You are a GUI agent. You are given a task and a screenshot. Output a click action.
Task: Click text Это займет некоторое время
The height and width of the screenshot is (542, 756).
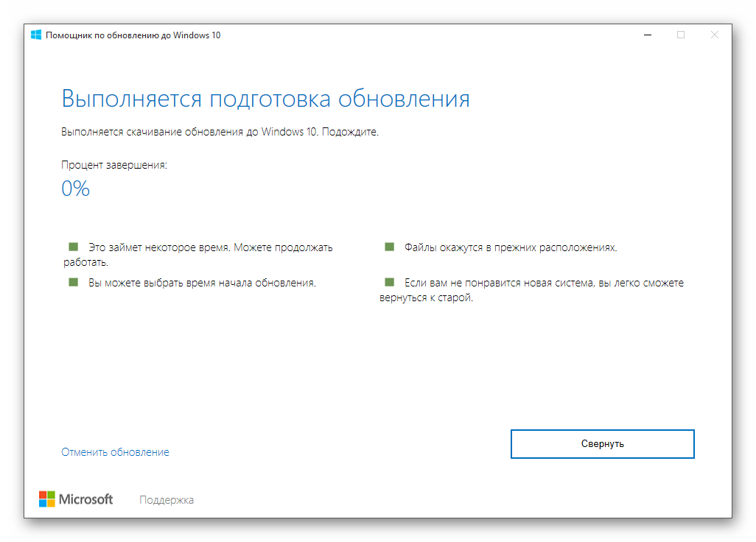tap(160, 247)
